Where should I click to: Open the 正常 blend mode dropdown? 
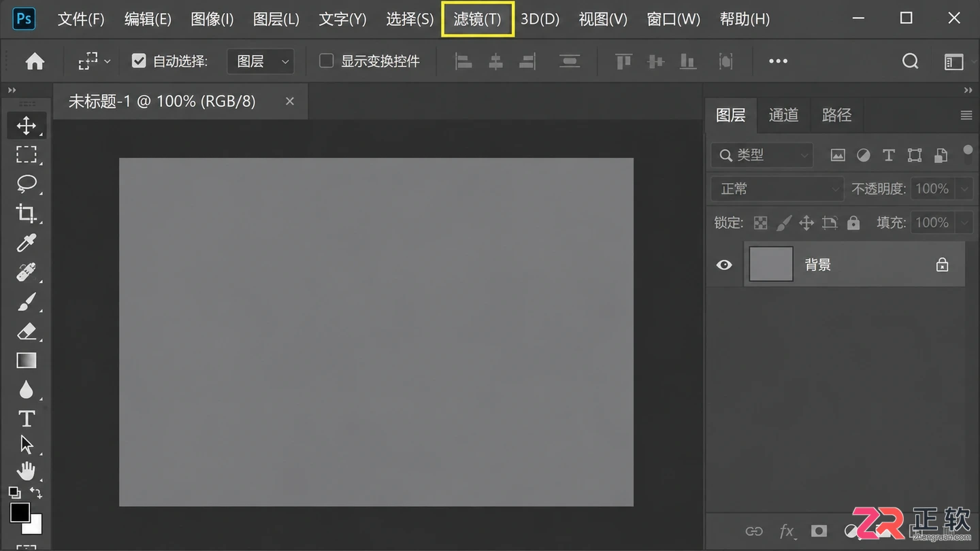[x=777, y=189]
